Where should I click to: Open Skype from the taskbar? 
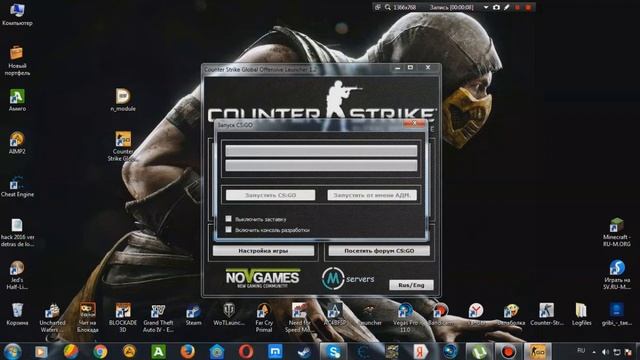(x=333, y=351)
